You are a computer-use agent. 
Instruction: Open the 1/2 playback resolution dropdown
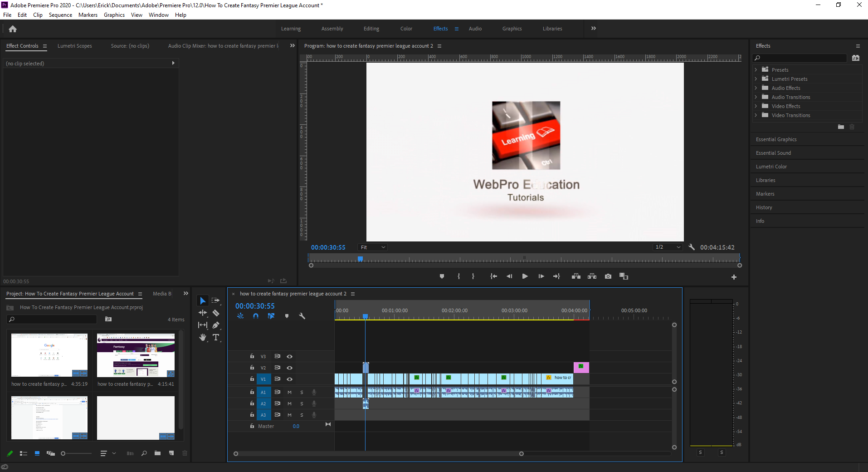[x=668, y=247]
